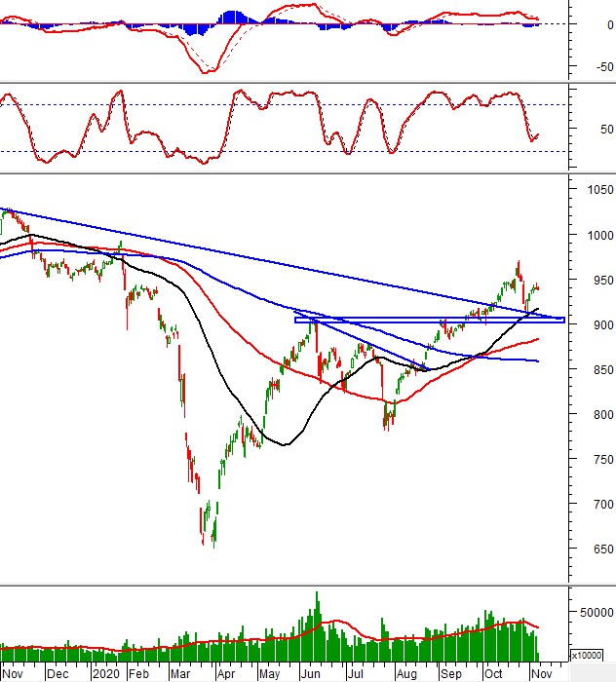
Task: Click the deepest trough of MACD line
Action: 207,71
